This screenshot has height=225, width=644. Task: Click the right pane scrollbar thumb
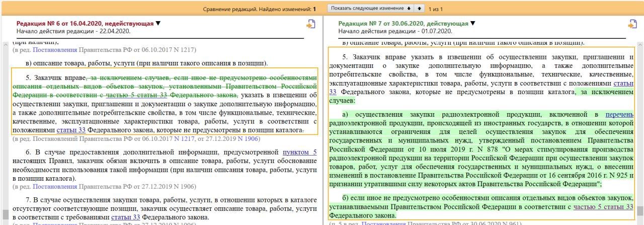[x=640, y=210]
